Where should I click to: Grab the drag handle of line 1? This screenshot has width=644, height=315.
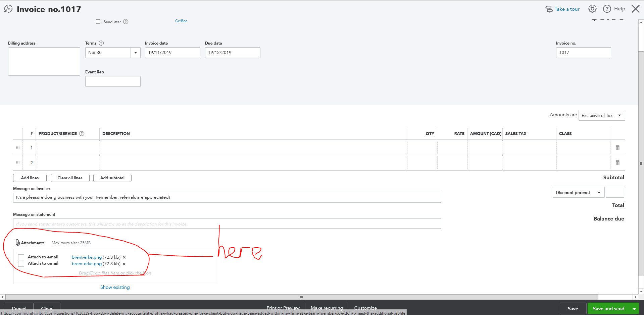(x=18, y=147)
